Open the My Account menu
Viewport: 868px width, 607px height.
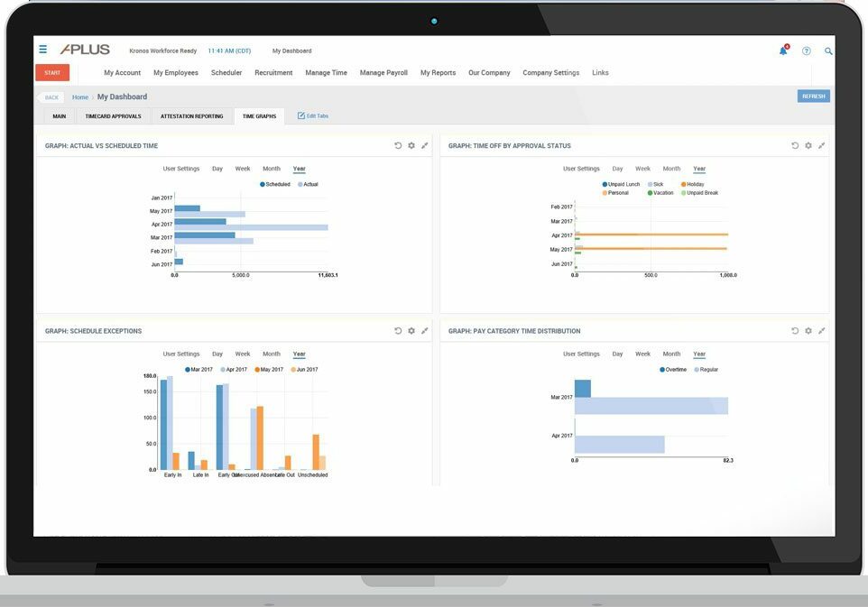pos(123,72)
